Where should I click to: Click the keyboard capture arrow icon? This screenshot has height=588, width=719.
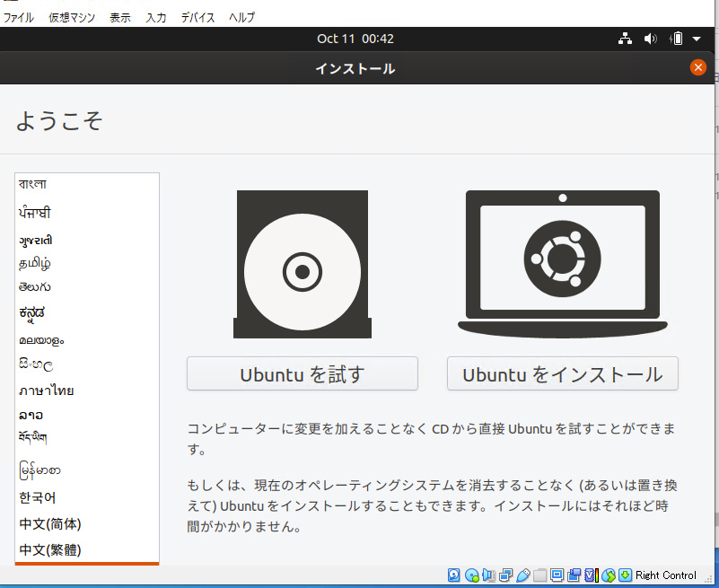click(x=625, y=575)
